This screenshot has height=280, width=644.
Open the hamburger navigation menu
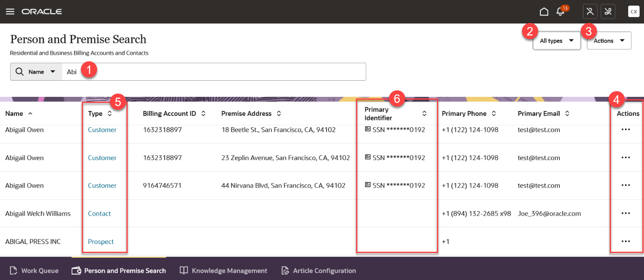tap(10, 11)
